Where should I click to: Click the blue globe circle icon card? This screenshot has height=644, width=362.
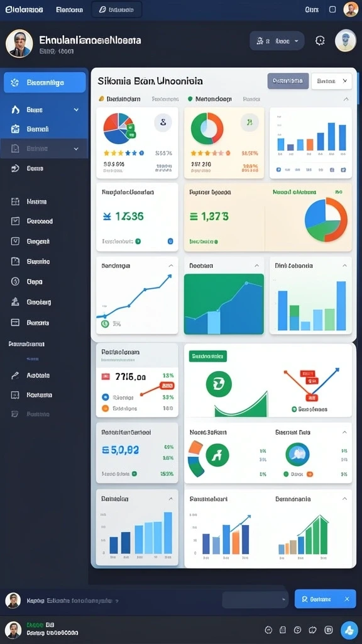point(297,454)
